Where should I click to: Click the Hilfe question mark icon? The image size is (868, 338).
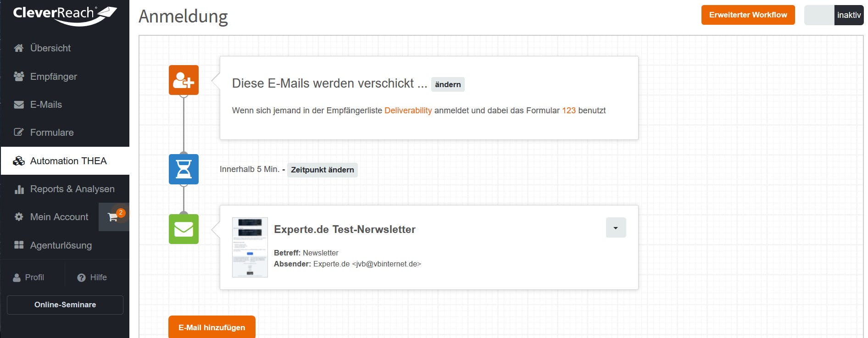click(81, 277)
